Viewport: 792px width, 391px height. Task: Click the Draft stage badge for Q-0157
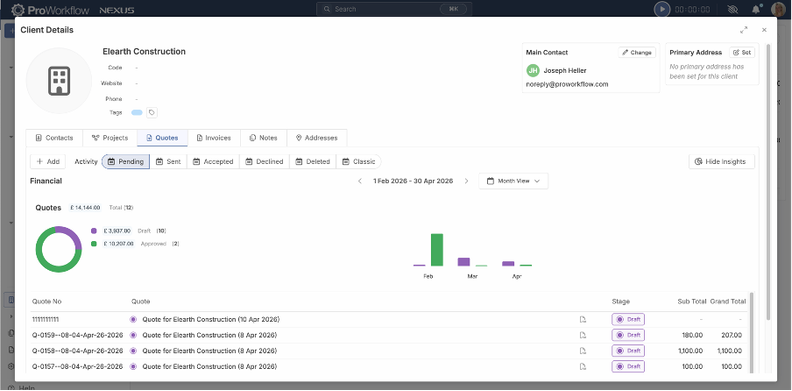point(628,367)
